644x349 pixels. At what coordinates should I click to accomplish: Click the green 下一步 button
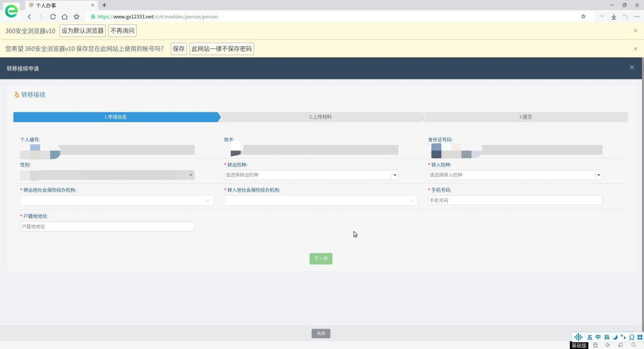coord(321,258)
